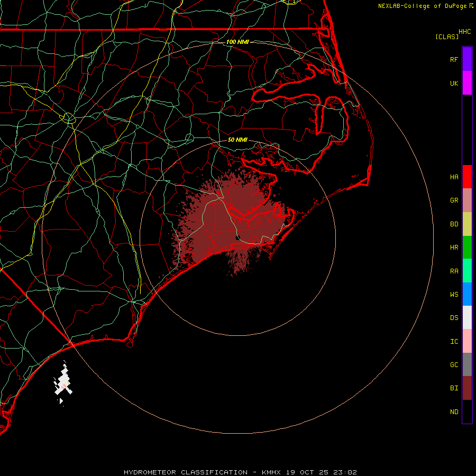Viewport: 476px width, 476px height.
Task: Click the 'ND' legend label
Action: coord(454,411)
